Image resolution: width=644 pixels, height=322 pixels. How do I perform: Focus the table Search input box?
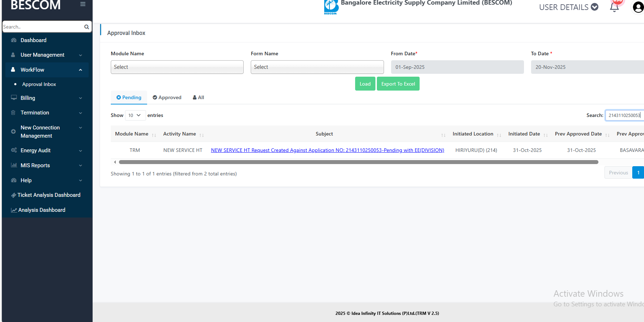pyautogui.click(x=625, y=115)
